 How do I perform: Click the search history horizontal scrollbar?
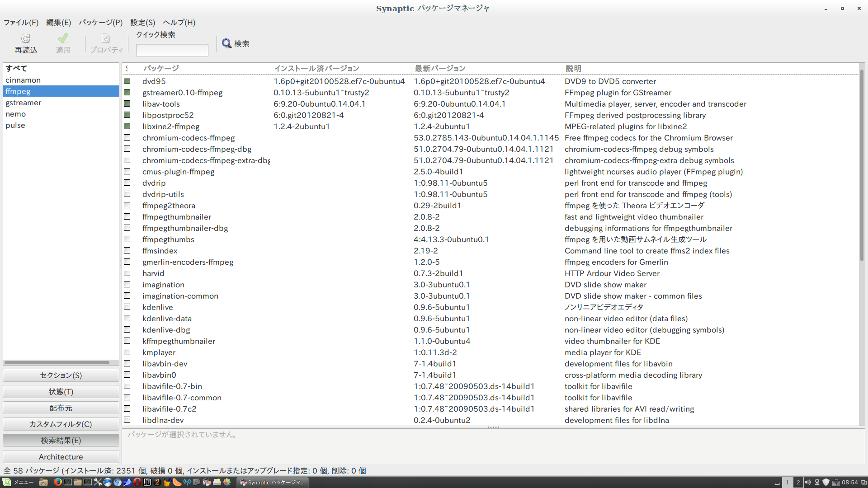pyautogui.click(x=57, y=362)
